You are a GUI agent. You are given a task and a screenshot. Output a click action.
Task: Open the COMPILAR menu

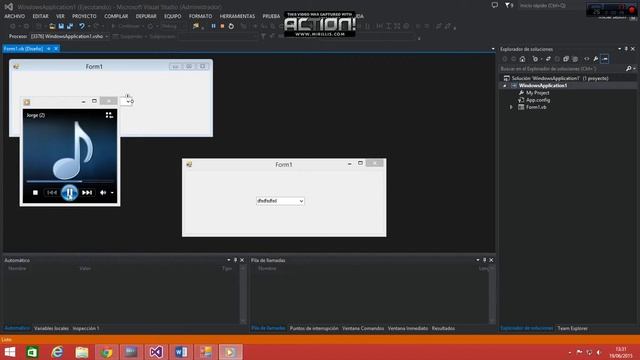click(116, 16)
